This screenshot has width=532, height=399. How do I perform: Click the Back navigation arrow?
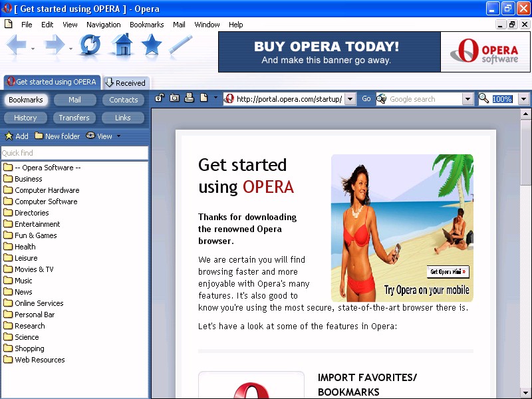[x=17, y=45]
